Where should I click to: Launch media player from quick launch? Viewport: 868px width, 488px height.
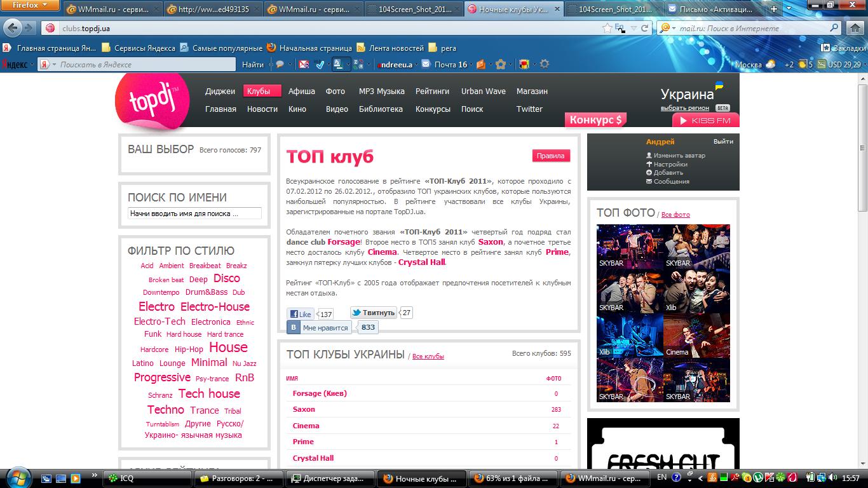(x=75, y=478)
